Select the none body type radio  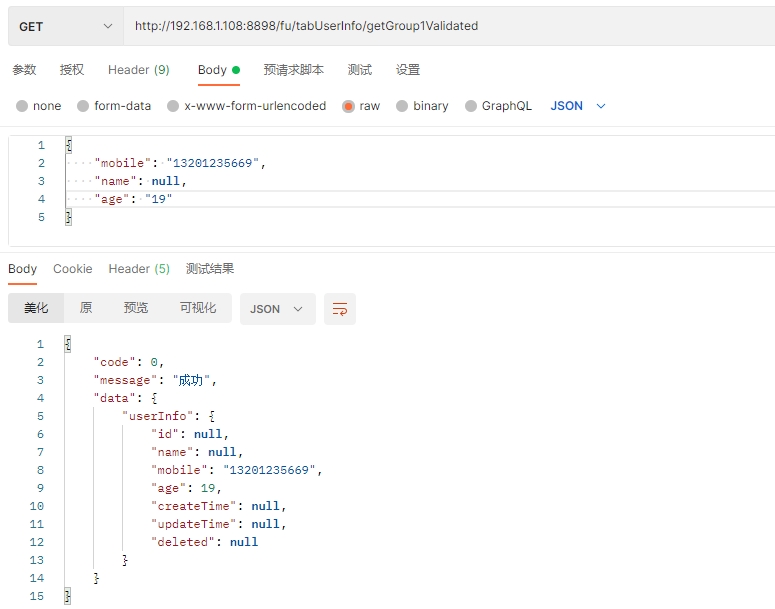pyautogui.click(x=23, y=106)
